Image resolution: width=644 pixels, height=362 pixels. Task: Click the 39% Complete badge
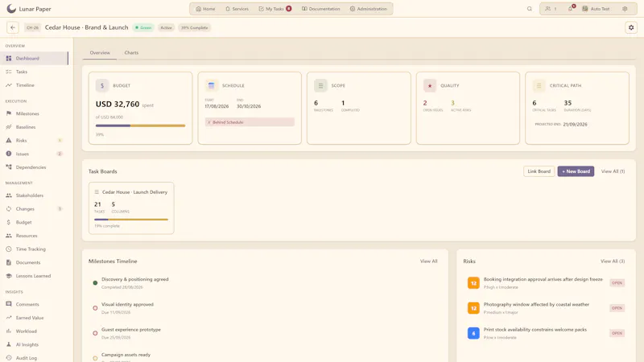[195, 27]
